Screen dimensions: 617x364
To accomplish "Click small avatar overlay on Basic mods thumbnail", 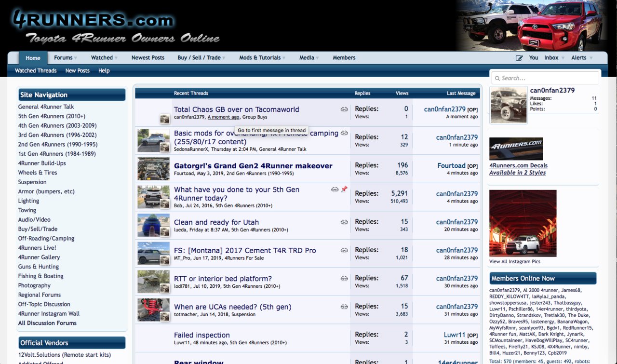I will (x=165, y=147).
